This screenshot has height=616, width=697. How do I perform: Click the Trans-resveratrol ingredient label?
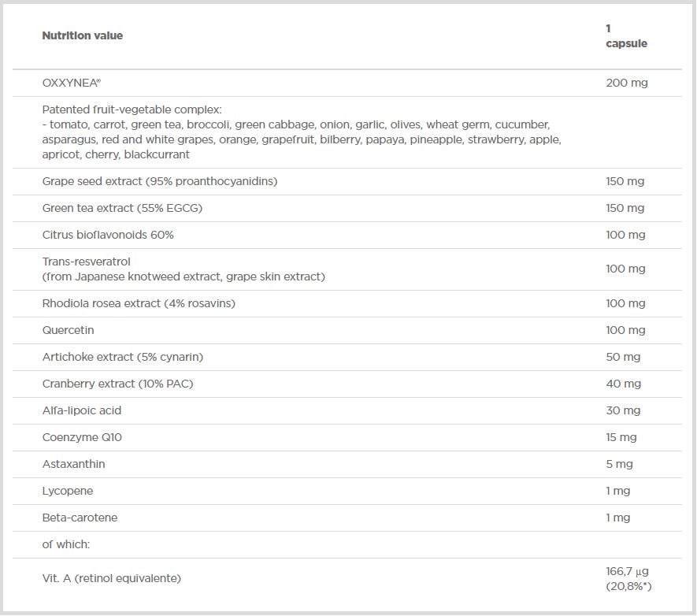coord(86,262)
